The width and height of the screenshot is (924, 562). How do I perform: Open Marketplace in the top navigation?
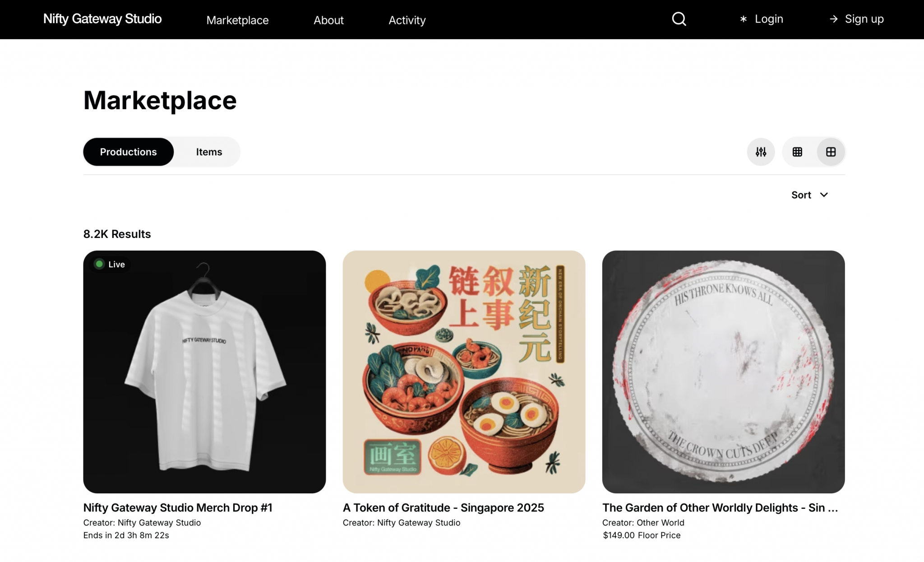tap(237, 20)
